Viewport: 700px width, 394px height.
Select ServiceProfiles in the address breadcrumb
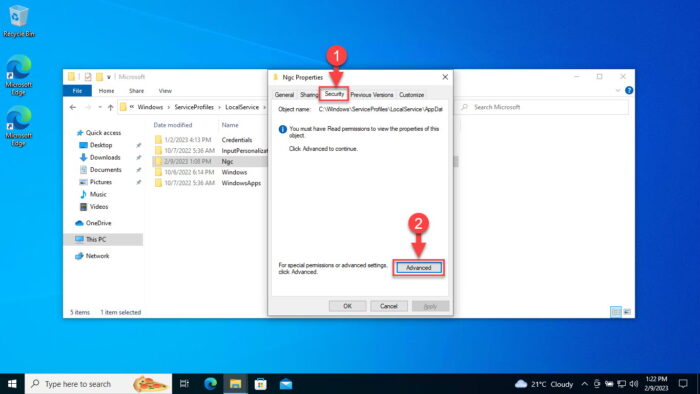click(194, 107)
